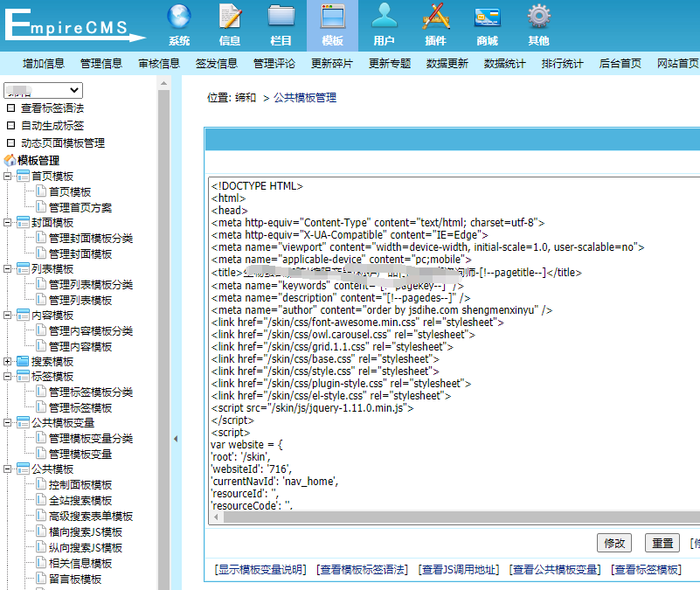
Task: Open 相关信息模板 tree item
Action: pos(80,563)
